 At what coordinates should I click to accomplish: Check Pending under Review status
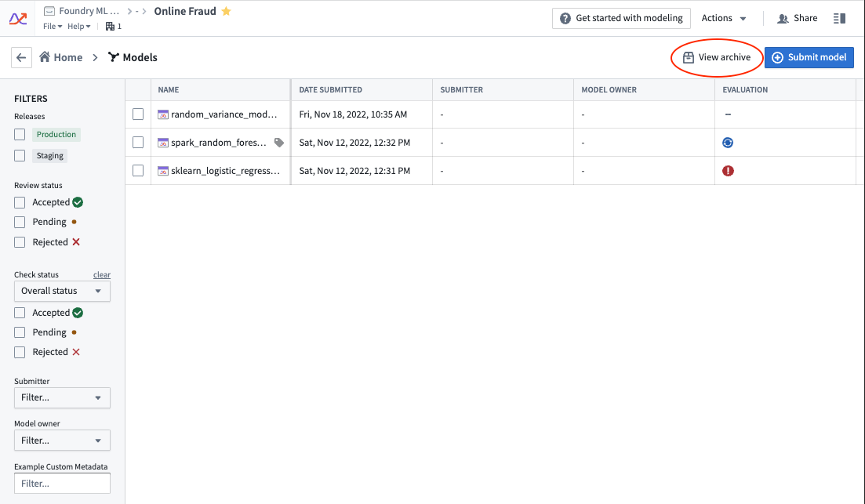pyautogui.click(x=20, y=223)
